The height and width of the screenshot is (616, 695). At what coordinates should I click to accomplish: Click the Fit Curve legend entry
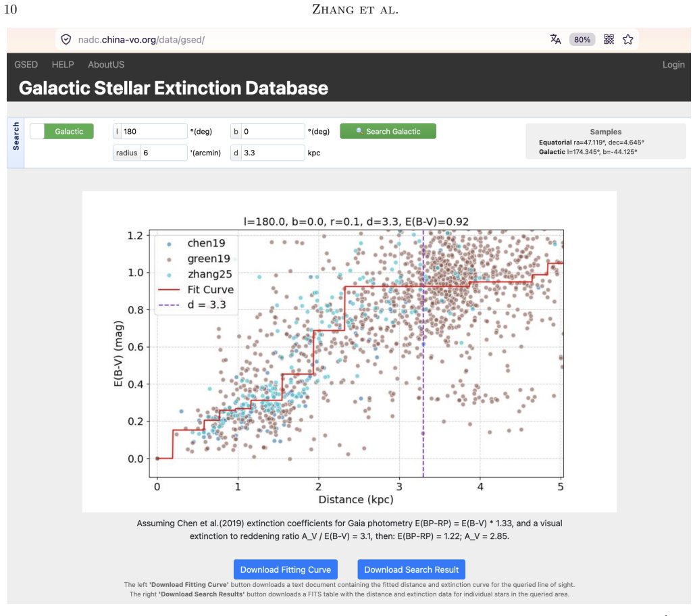(x=211, y=289)
